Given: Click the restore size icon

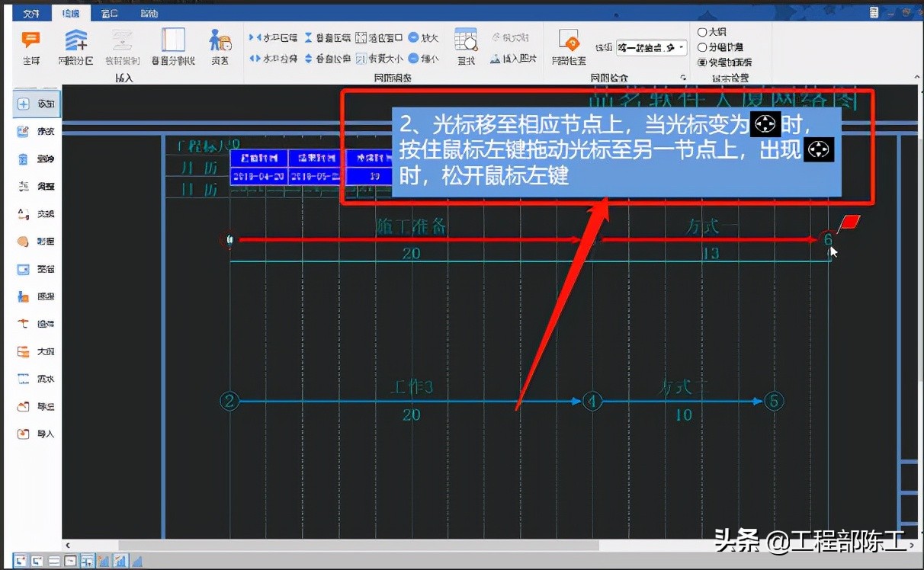Looking at the screenshot, I should click(361, 58).
